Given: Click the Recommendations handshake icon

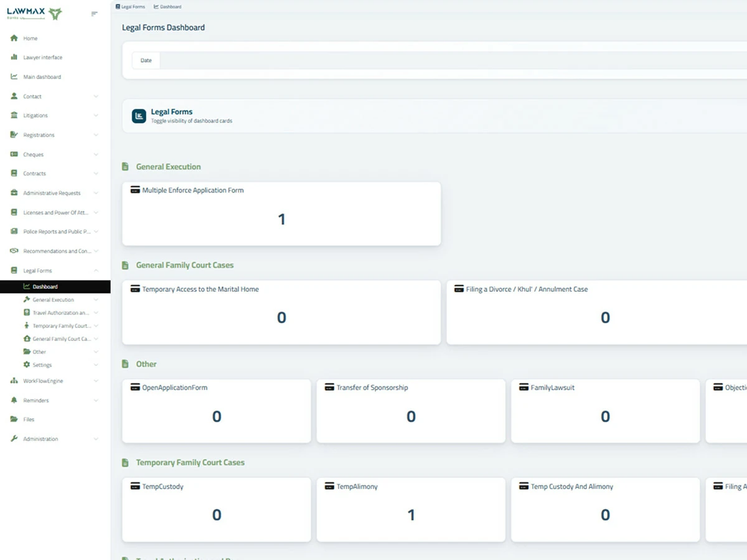Looking at the screenshot, I should point(14,251).
